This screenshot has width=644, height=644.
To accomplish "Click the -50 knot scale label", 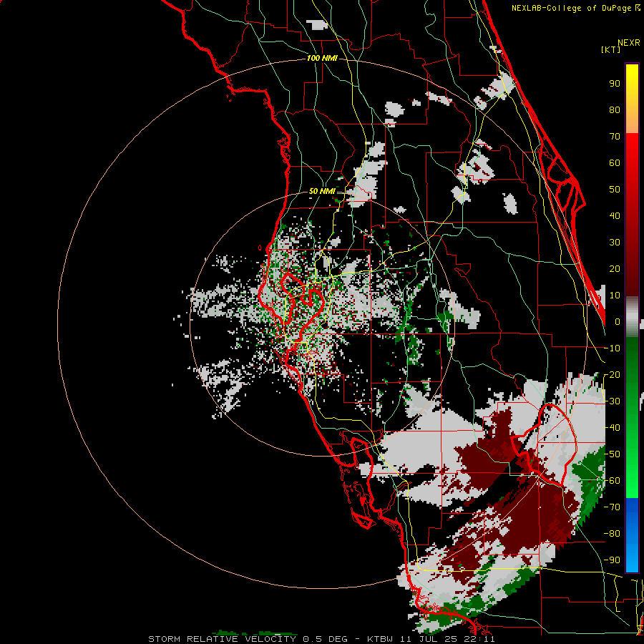I will (x=612, y=454).
